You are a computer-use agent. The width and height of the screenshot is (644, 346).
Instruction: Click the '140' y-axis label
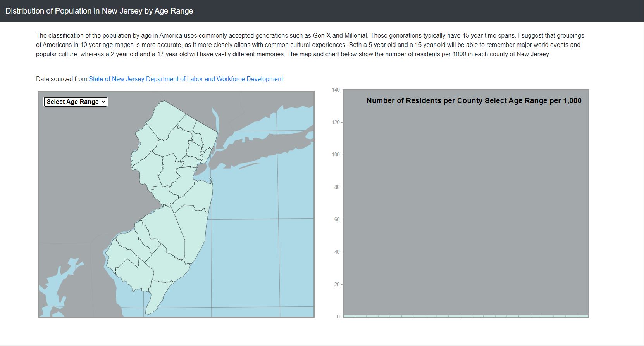336,90
